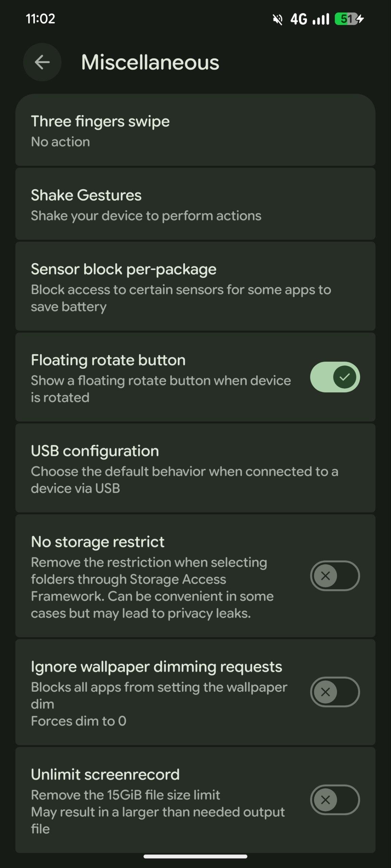Open Three fingers swipe action chooser

tap(195, 131)
